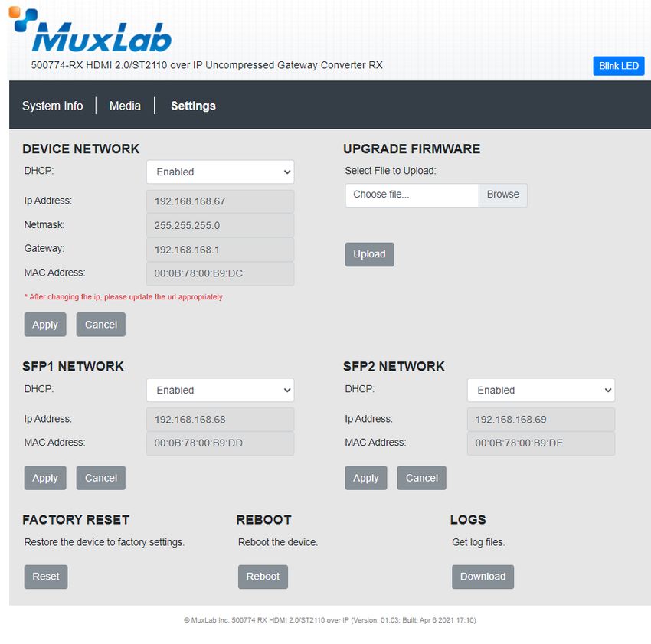651x644 pixels.
Task: Click the SFP2 NETWORK heading
Action: tap(394, 367)
